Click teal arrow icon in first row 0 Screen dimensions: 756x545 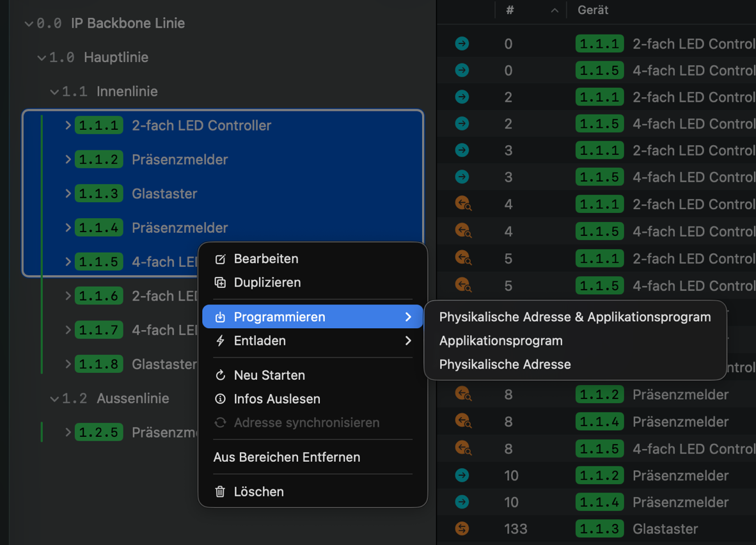click(x=462, y=44)
